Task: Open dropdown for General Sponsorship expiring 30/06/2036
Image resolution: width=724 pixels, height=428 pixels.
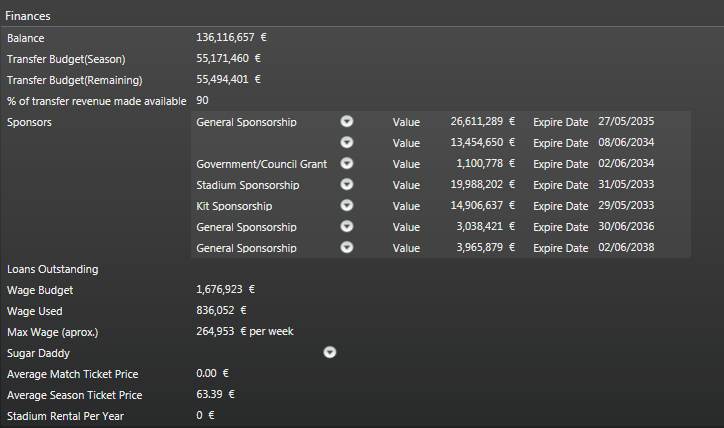Action: (x=347, y=226)
